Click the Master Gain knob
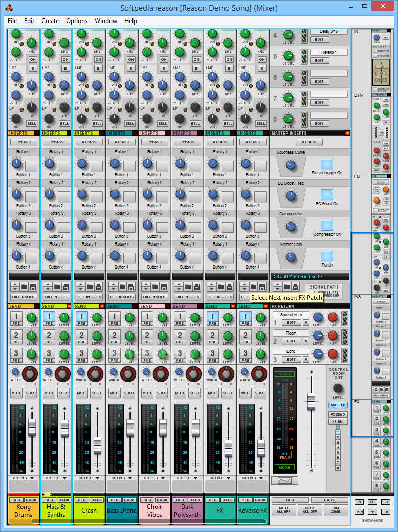This screenshot has height=532, width=398. (291, 257)
